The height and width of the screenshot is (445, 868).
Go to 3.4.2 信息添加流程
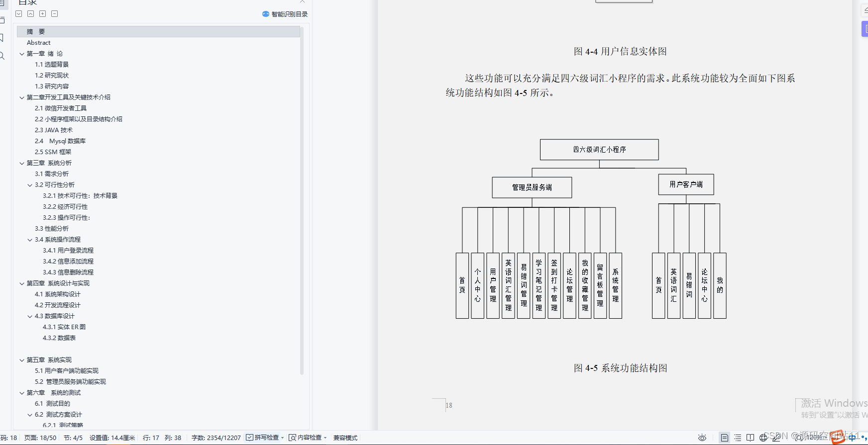68,262
